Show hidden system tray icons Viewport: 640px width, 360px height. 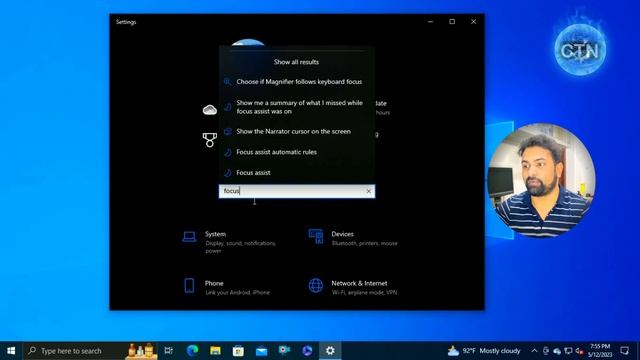pyautogui.click(x=534, y=351)
